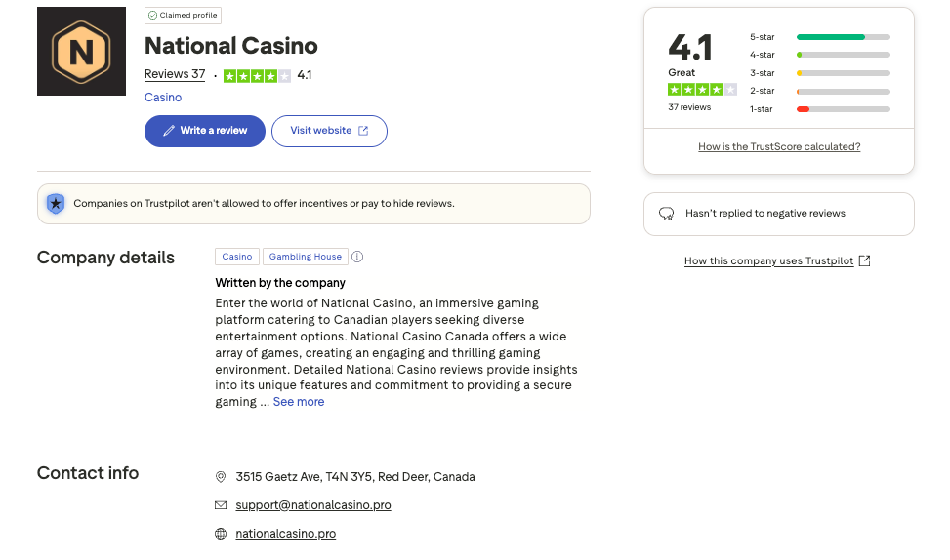This screenshot has width=950, height=560.
Task: Open How this company uses Trustpilot
Action: pos(769,261)
